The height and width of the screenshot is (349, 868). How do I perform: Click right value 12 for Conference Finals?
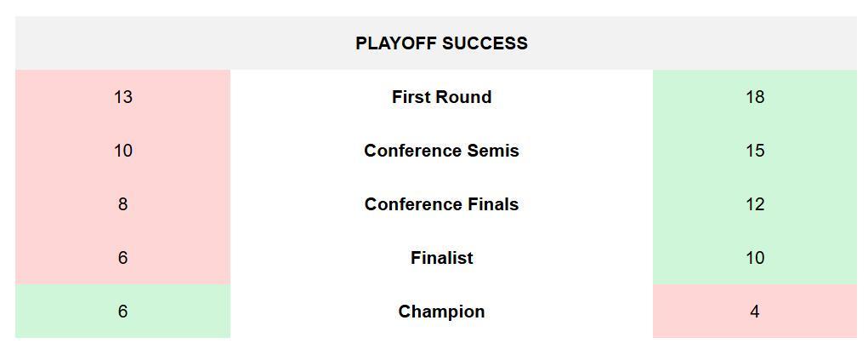pyautogui.click(x=755, y=204)
